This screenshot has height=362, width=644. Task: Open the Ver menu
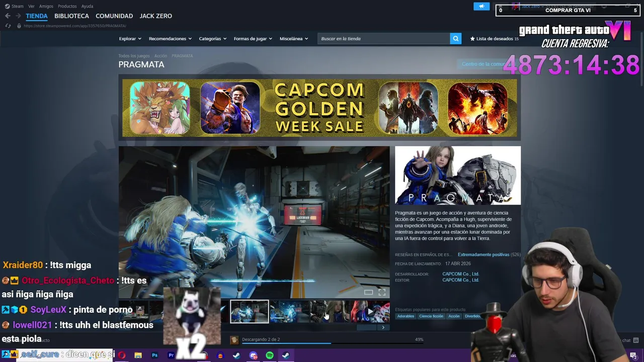point(31,7)
